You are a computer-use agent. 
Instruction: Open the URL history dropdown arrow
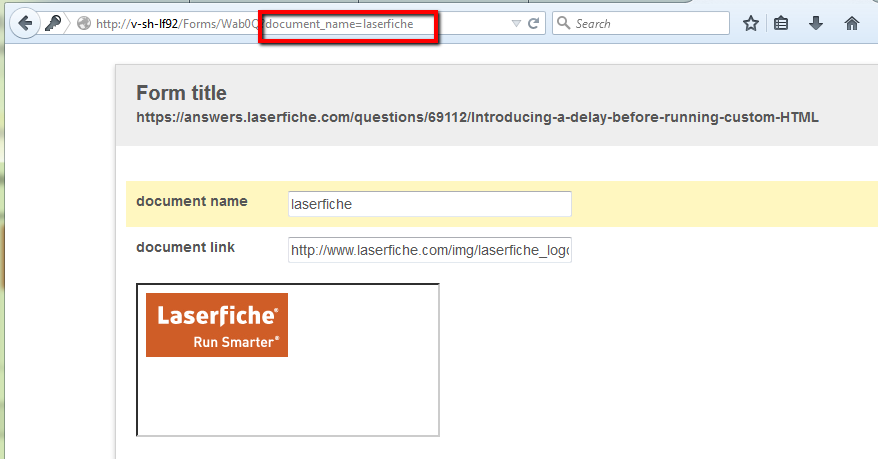click(x=516, y=24)
